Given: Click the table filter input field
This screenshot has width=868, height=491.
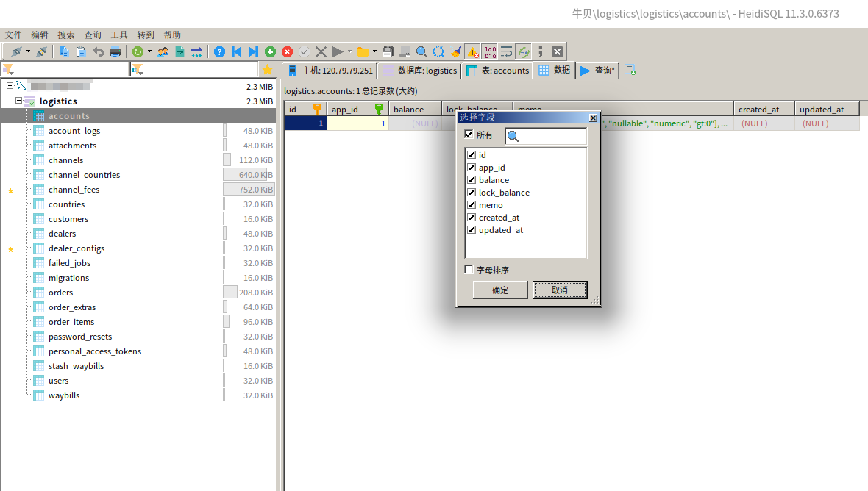Looking at the screenshot, I should (x=194, y=70).
